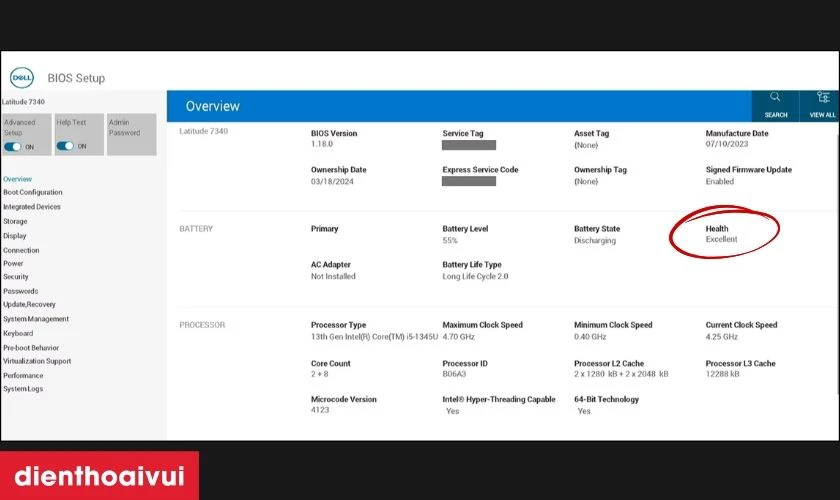Go to Storage settings

pos(15,221)
